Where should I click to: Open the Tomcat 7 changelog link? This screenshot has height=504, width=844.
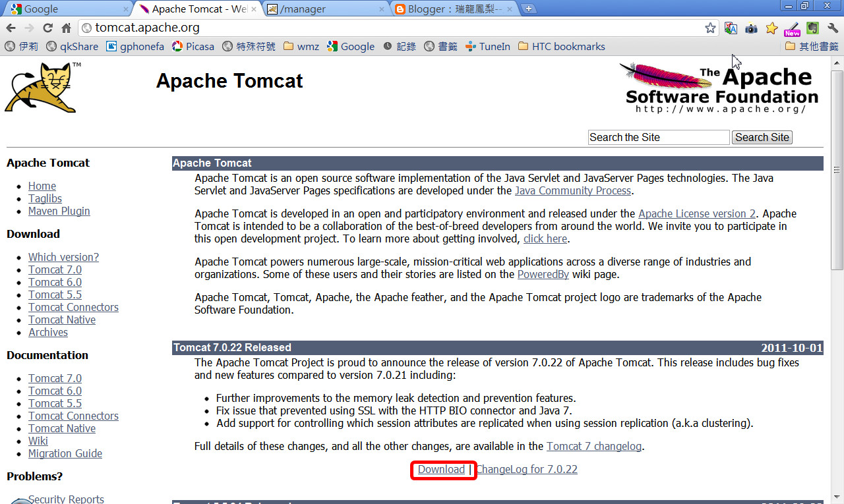coord(594,446)
